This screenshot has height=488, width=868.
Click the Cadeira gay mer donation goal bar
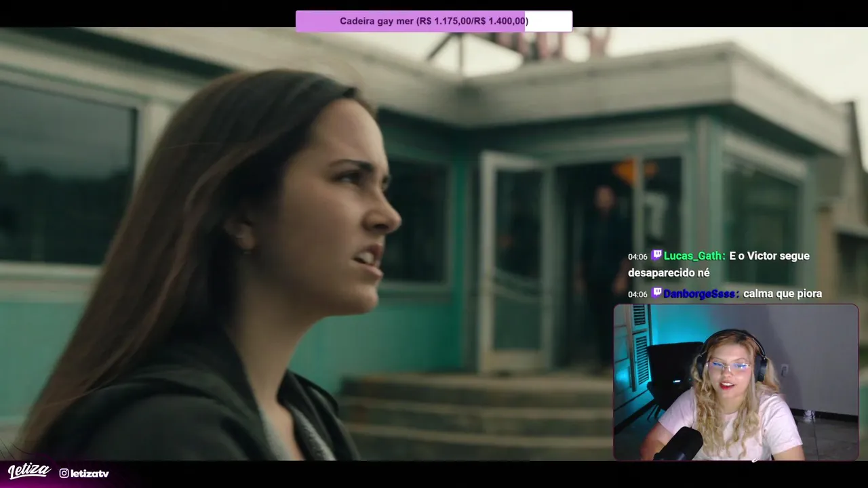coord(434,21)
